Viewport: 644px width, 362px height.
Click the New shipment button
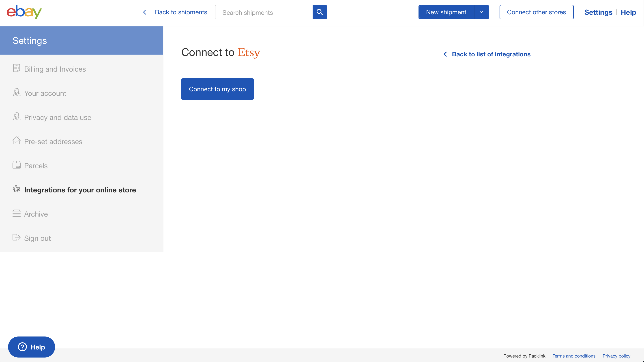pos(446,12)
